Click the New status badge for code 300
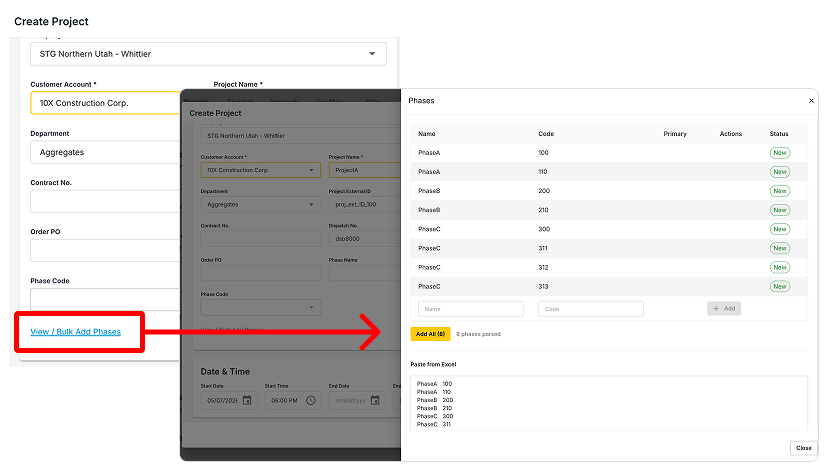The image size is (827, 468). tap(780, 230)
